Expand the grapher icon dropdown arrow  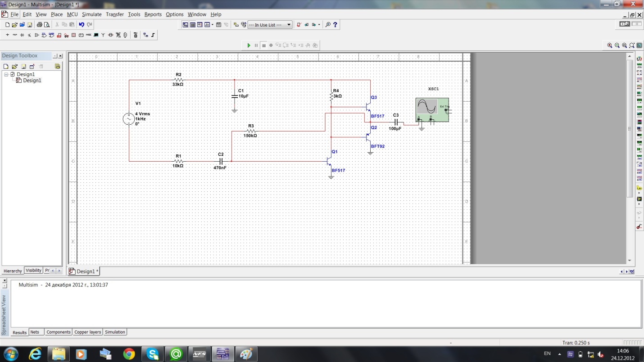pos(213,25)
